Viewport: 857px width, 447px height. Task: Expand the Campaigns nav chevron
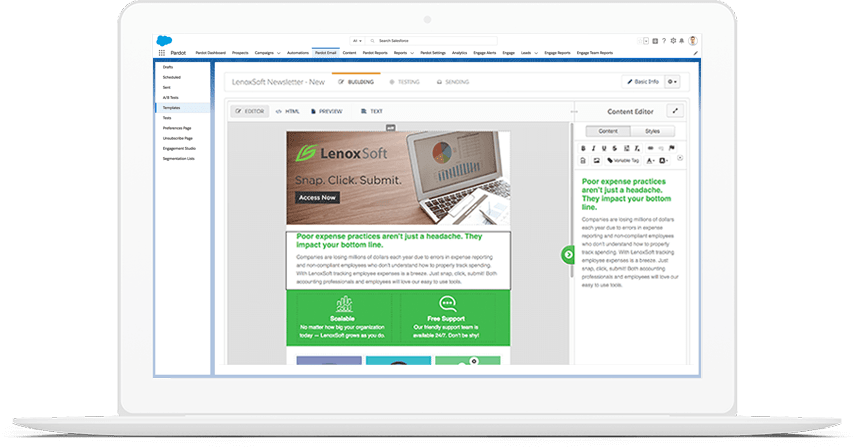[x=279, y=53]
